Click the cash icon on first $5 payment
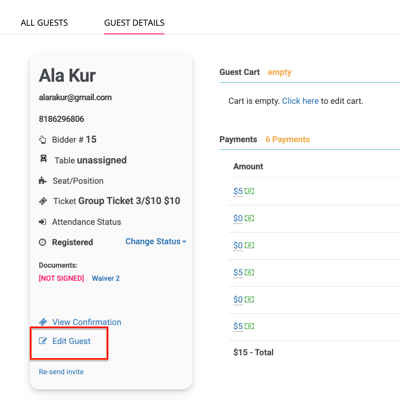 coord(249,191)
